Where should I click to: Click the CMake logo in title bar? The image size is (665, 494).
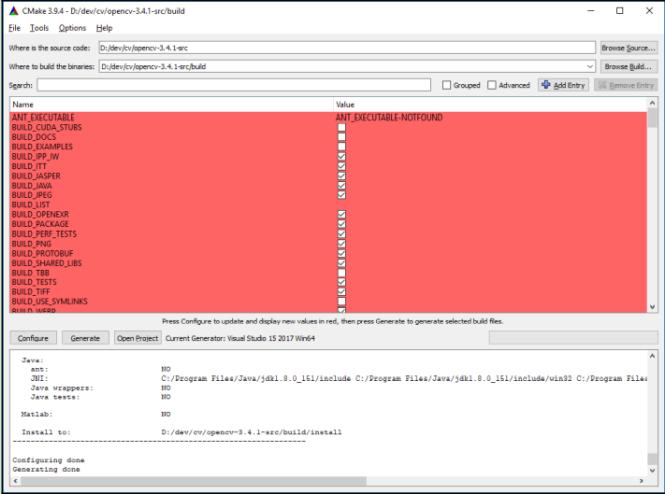12,10
